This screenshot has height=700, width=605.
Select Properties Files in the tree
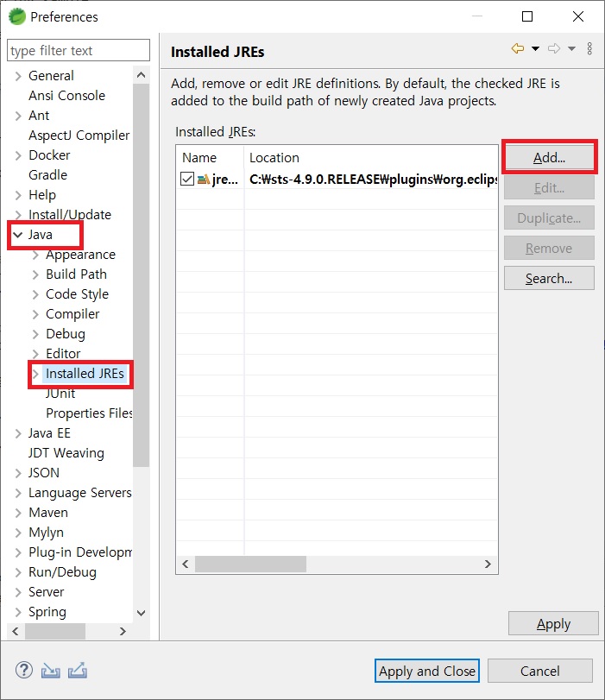(x=89, y=413)
